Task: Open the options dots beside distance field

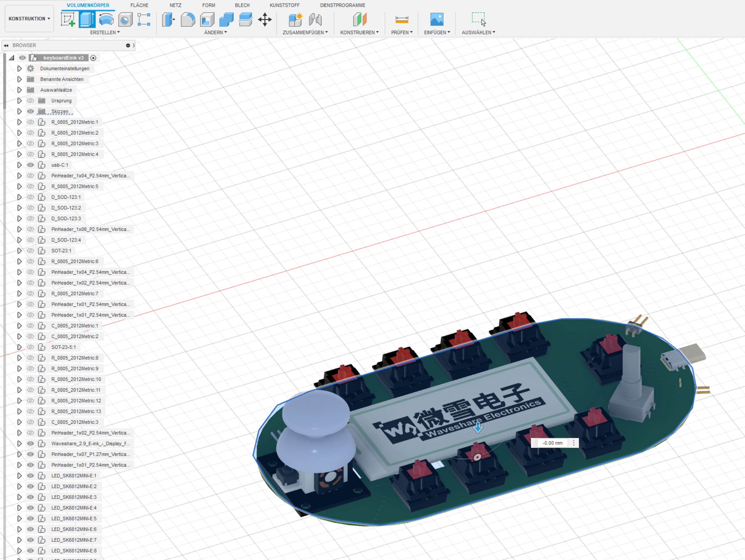Action: click(x=574, y=443)
